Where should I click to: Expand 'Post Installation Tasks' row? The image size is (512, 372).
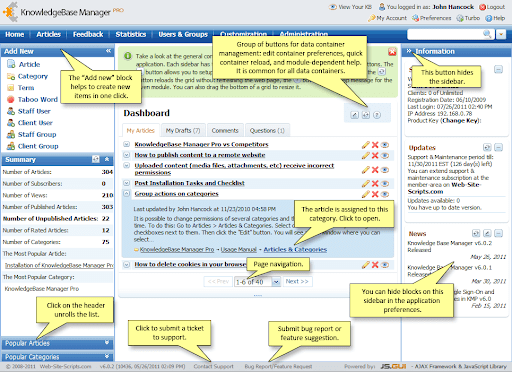click(x=126, y=183)
